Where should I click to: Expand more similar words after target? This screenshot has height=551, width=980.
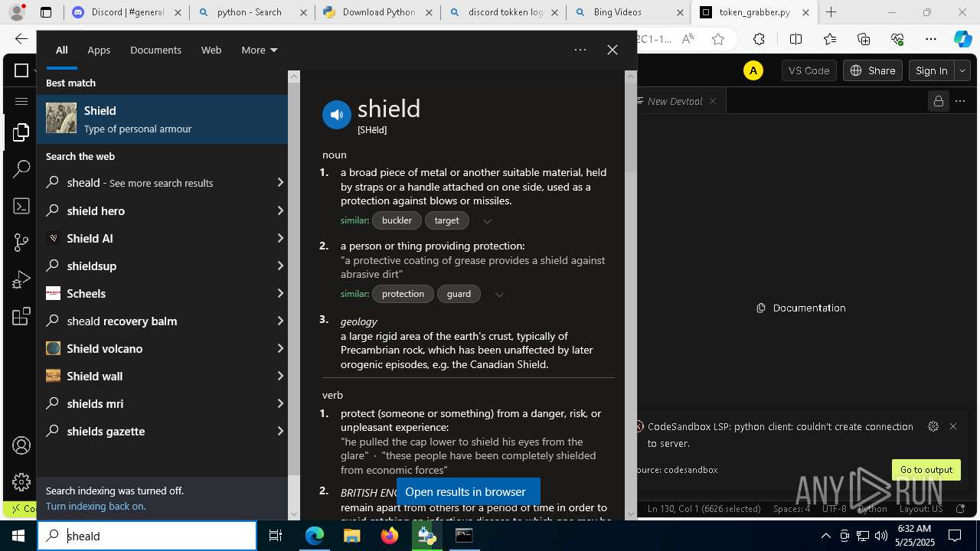point(487,221)
